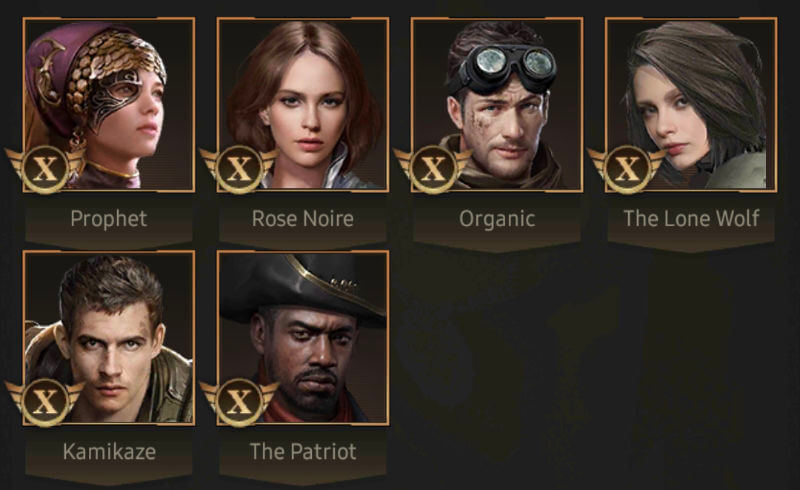Viewport: 800px width, 490px height.
Task: Click The Patriot's black hat
Action: point(303,288)
